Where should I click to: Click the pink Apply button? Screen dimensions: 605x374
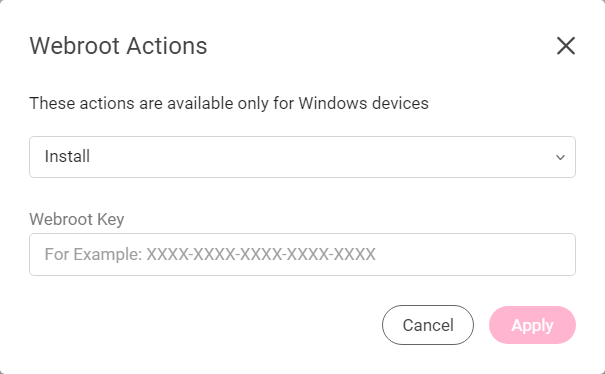(x=532, y=325)
